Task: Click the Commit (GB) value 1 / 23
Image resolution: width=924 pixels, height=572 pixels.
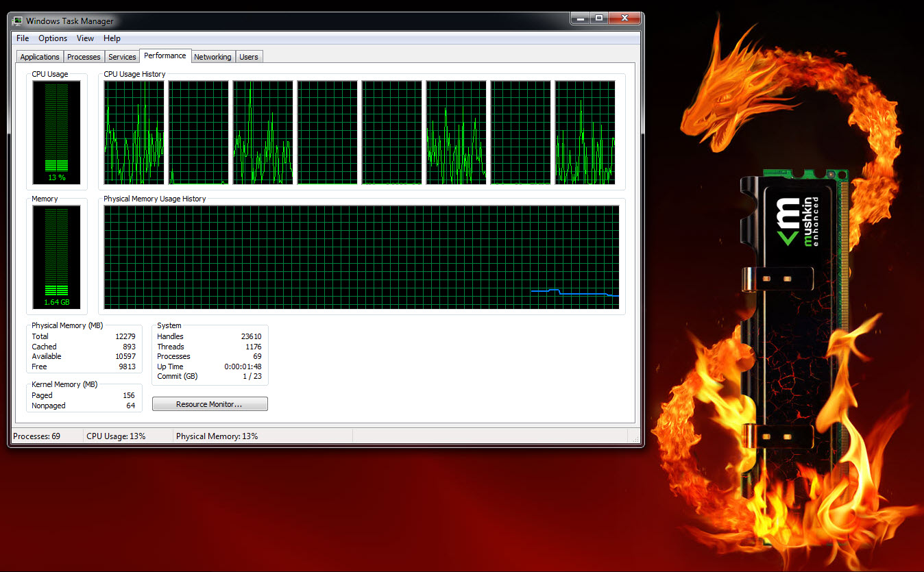Action: coord(252,376)
